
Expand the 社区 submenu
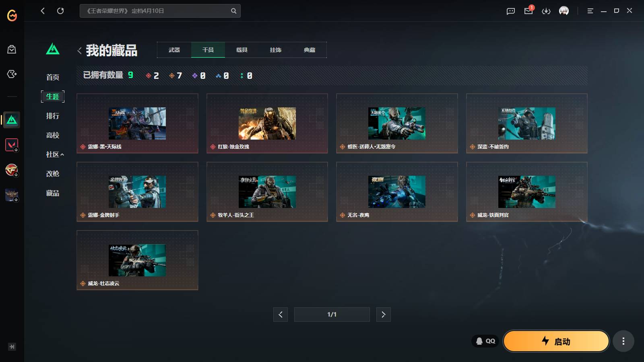(55, 154)
